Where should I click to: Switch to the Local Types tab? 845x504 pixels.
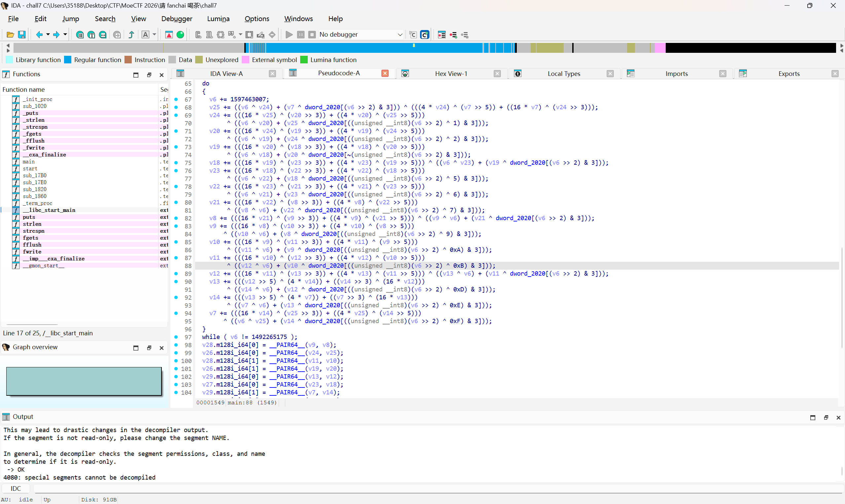(564, 74)
